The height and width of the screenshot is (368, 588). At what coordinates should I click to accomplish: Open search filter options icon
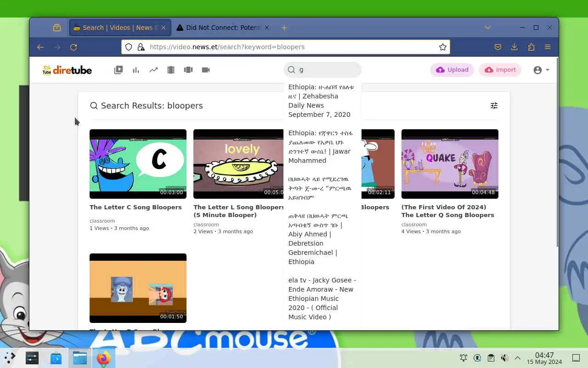tap(494, 106)
